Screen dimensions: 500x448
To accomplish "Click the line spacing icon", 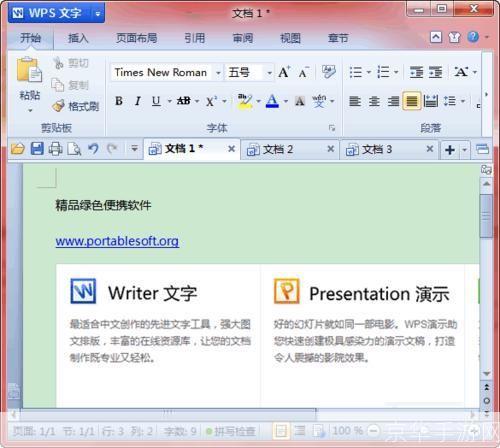I will [450, 101].
